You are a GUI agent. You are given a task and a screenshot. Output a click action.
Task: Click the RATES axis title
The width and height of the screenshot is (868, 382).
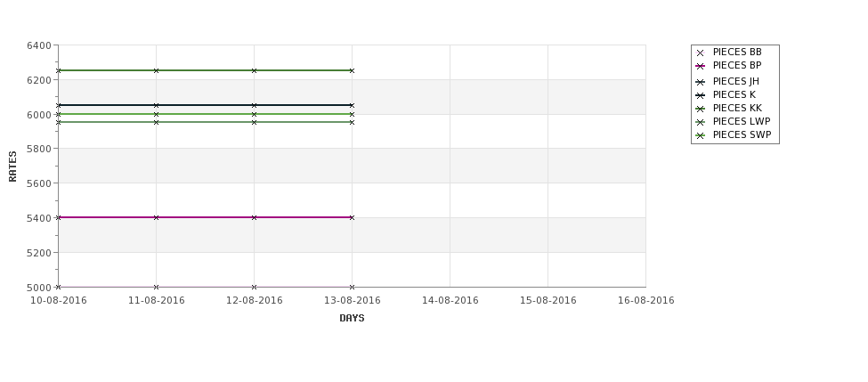tap(12, 167)
